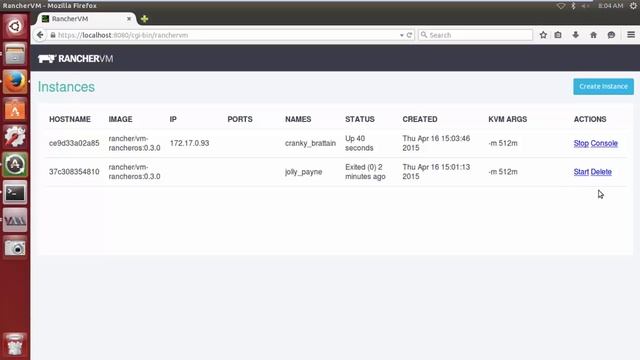Go back with the browser back arrow
The width and height of the screenshot is (640, 360).
pyautogui.click(x=40, y=35)
